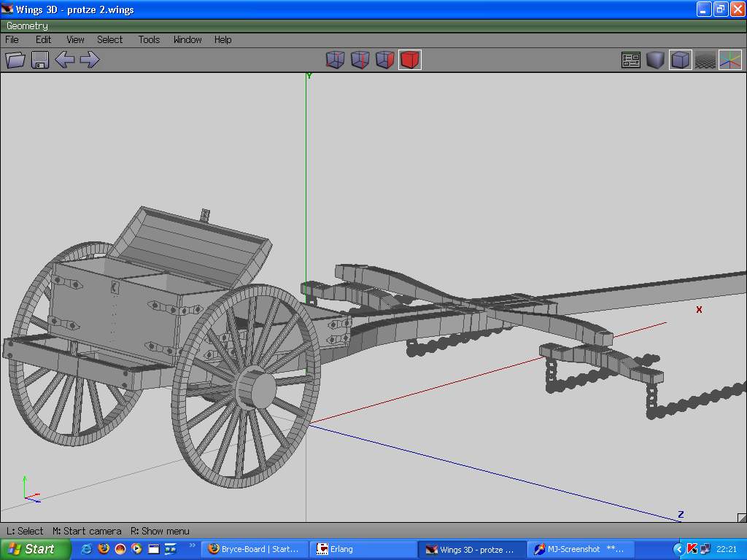747x560 pixels.
Task: Click the Windows Start button
Action: (34, 549)
